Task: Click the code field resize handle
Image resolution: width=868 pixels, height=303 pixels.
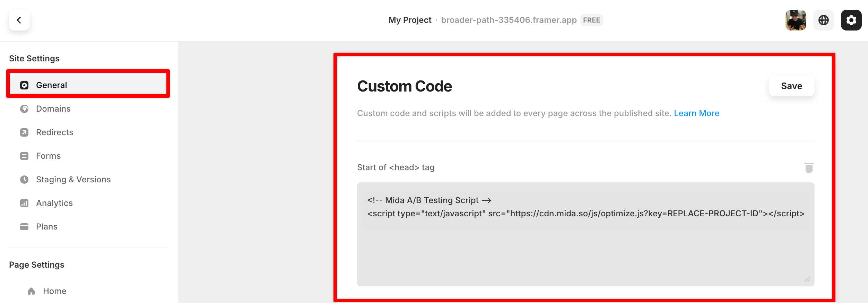Action: pos(807,279)
